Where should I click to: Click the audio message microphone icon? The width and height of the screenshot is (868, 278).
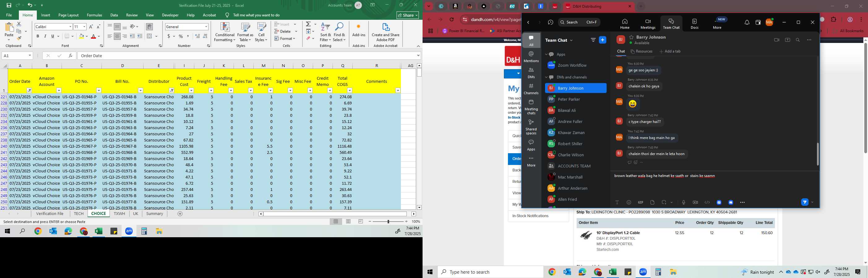tap(683, 202)
